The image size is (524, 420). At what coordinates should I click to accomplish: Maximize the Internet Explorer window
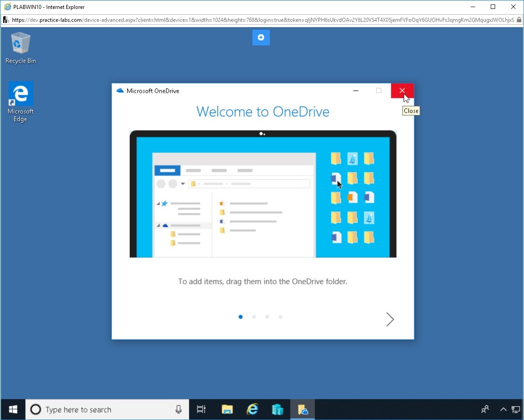[x=493, y=7]
